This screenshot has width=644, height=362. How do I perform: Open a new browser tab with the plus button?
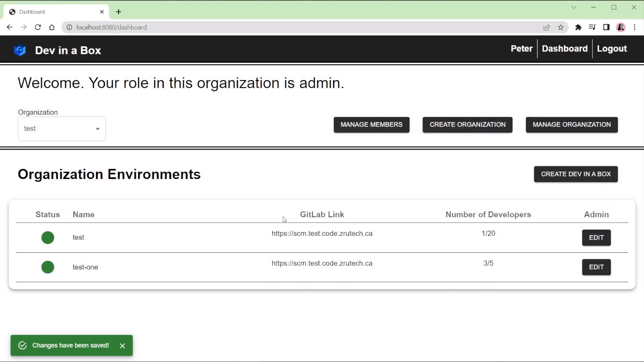(118, 12)
